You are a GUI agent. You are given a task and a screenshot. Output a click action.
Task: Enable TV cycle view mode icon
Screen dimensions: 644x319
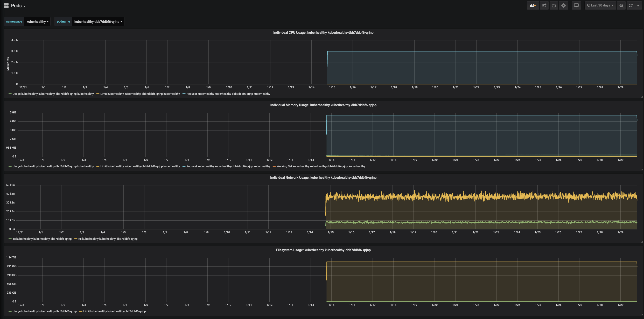(576, 5)
